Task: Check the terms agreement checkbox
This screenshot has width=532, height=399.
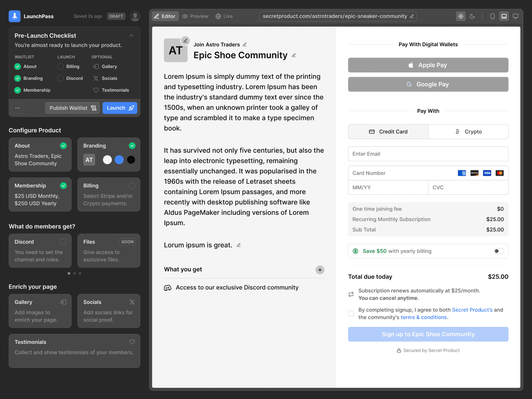Action: (x=351, y=314)
